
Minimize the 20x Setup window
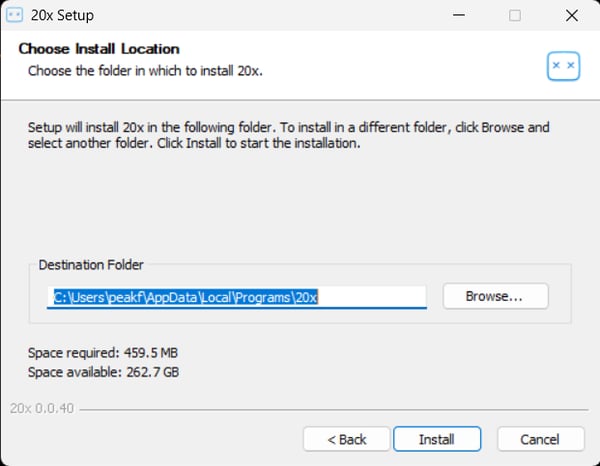pyautogui.click(x=458, y=16)
